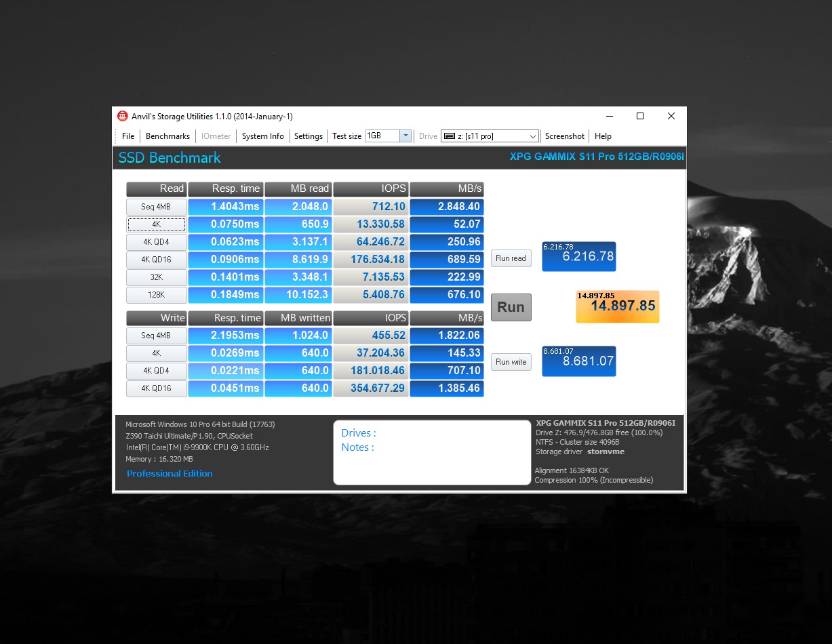Select the 0.0750ms response time cell
Image resolution: width=832 pixels, height=644 pixels.
(225, 224)
